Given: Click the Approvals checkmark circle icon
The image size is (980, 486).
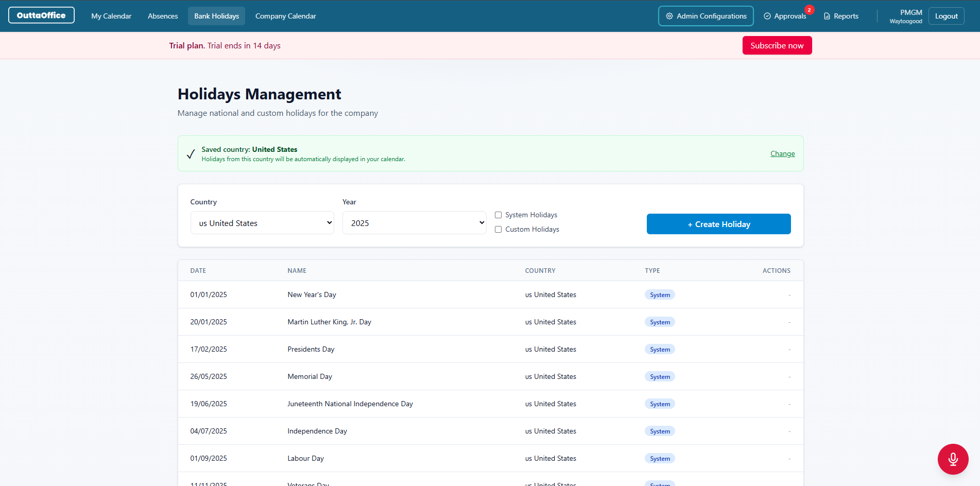Looking at the screenshot, I should (767, 16).
